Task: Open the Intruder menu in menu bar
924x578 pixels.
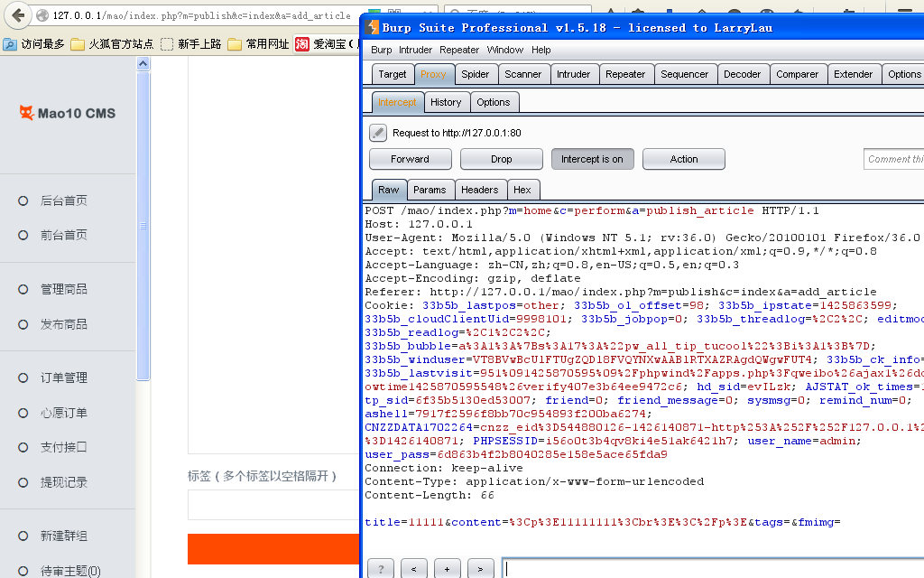Action: [x=415, y=51]
